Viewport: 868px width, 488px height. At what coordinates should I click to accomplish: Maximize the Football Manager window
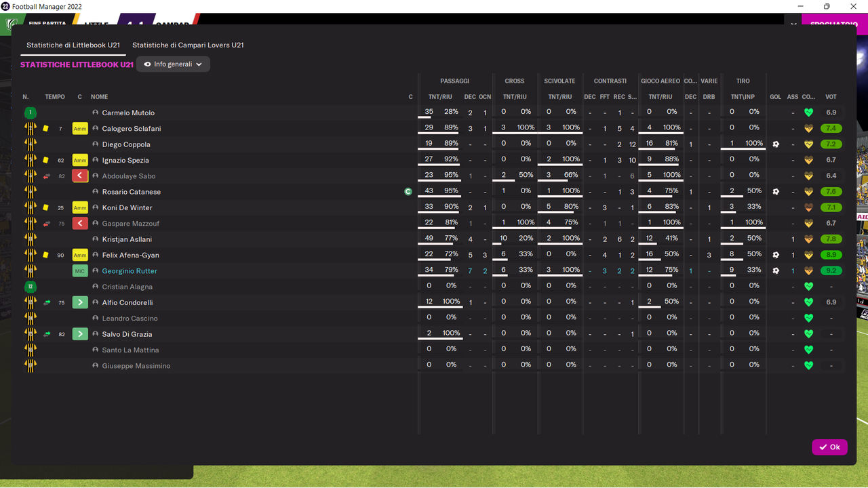(827, 6)
